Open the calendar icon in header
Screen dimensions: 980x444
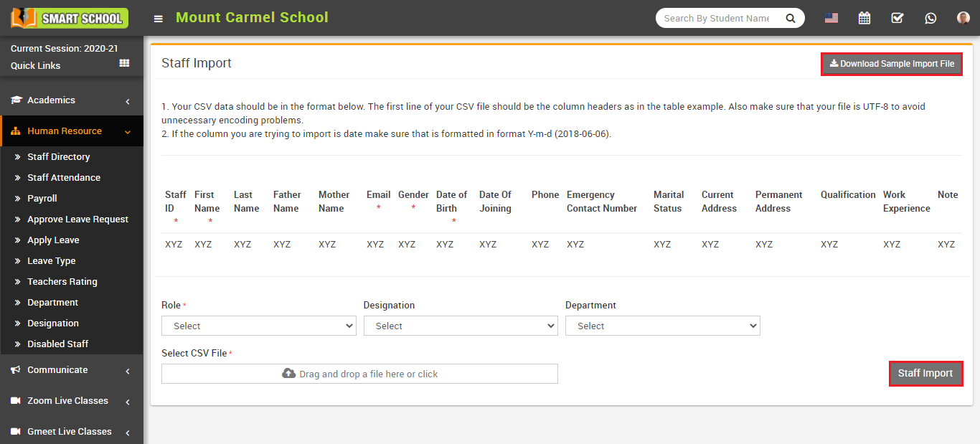pyautogui.click(x=864, y=19)
